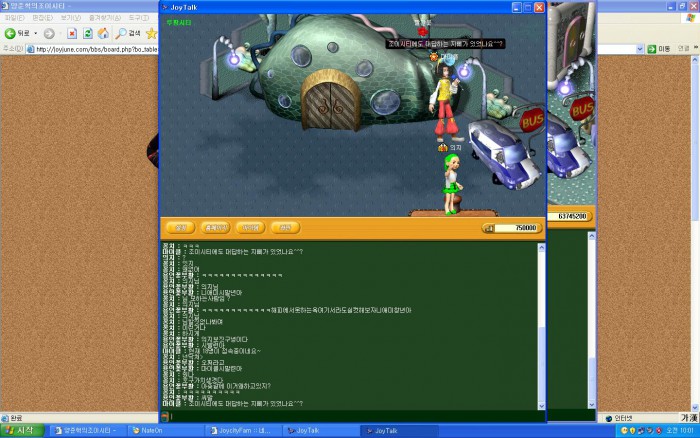
Task: Click the coin money icon beside 750000
Action: tap(489, 228)
